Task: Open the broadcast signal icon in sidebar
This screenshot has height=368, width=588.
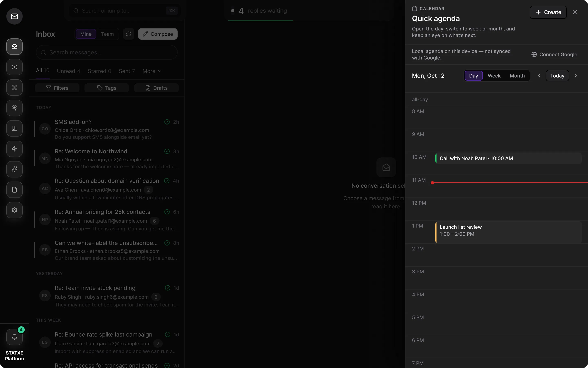Action: point(14,67)
